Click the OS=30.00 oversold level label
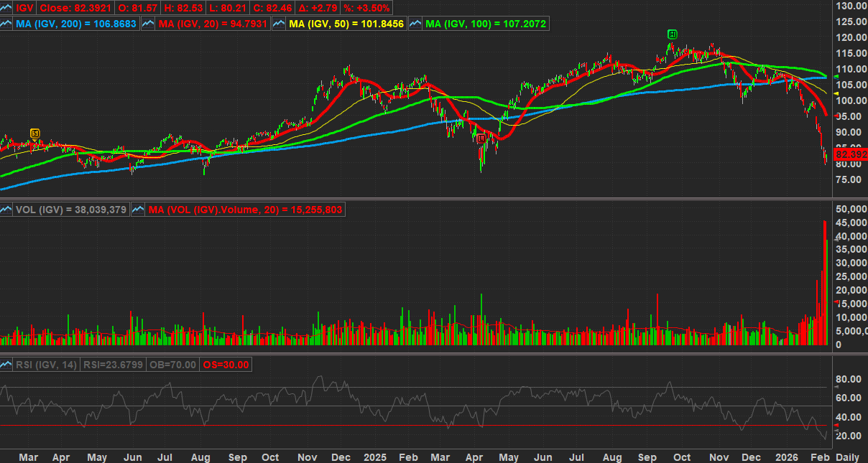868x463 pixels. [226, 365]
